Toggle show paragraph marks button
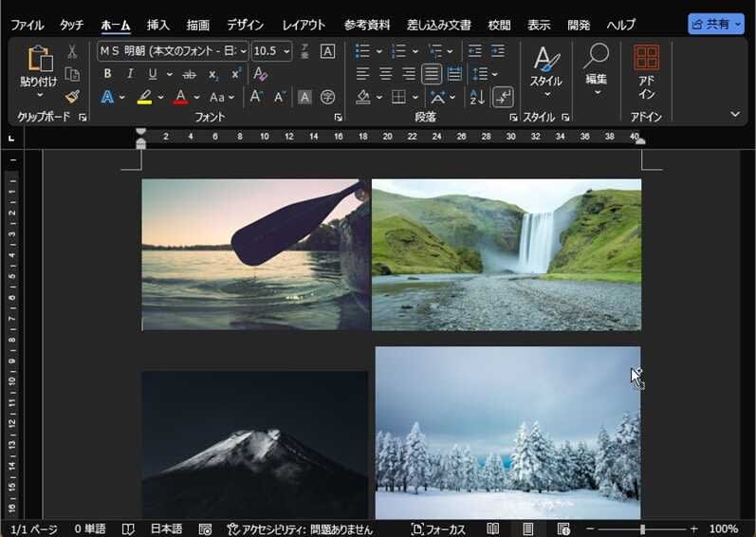The image size is (756, 537). 504,97
